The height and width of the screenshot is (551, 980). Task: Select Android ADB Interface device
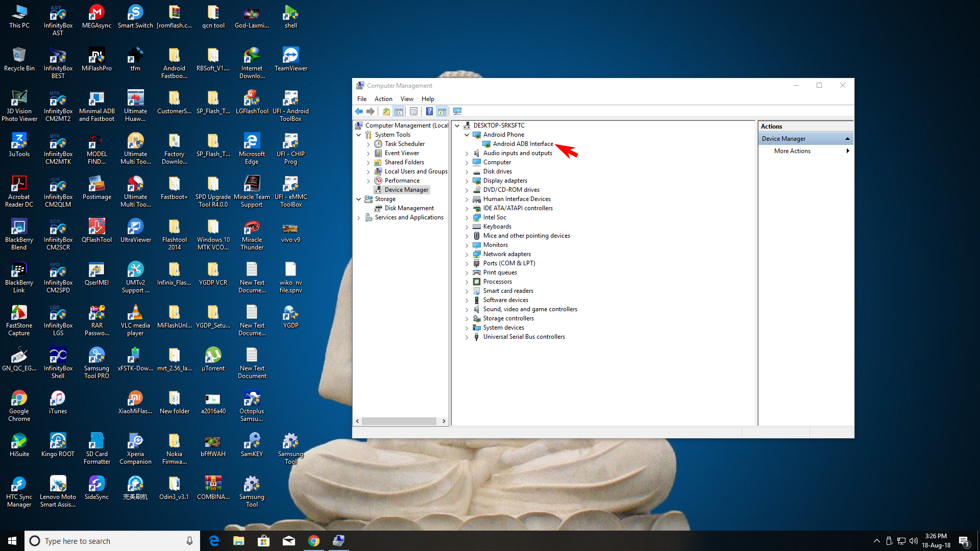click(x=523, y=144)
